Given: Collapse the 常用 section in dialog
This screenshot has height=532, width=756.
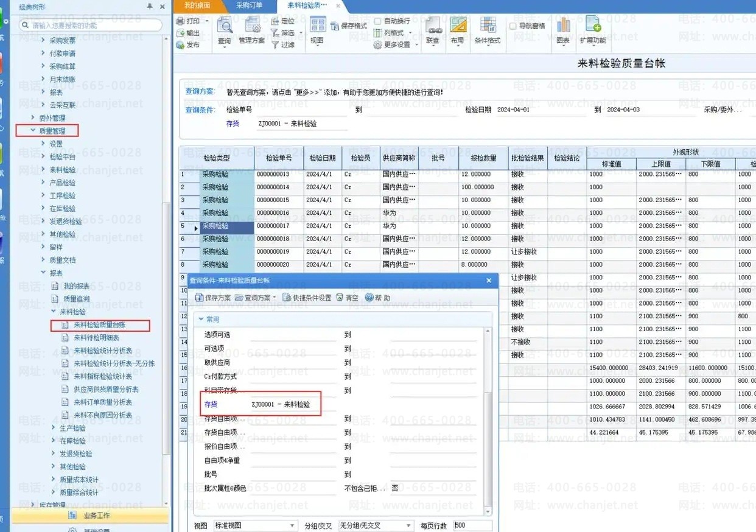Looking at the screenshot, I should 201,319.
